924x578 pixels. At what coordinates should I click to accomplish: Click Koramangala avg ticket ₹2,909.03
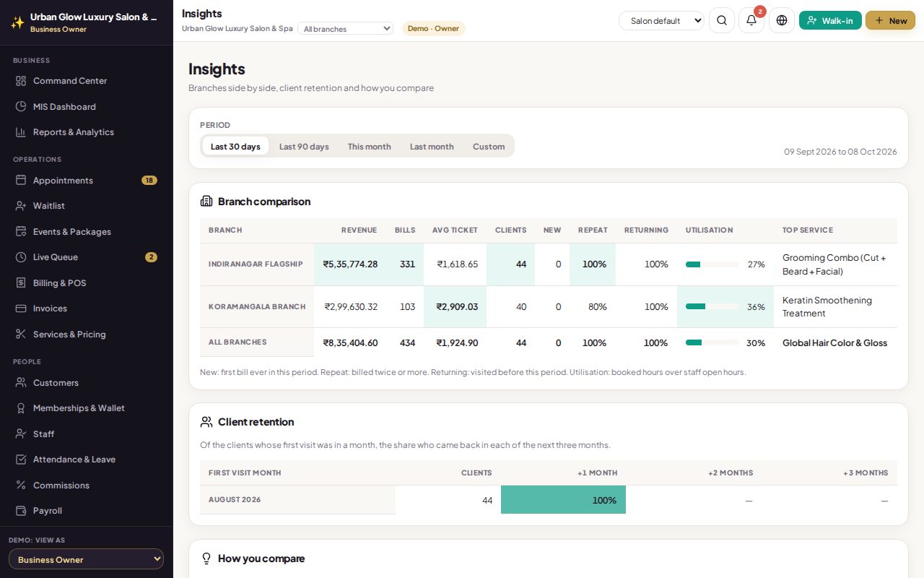[x=457, y=306]
